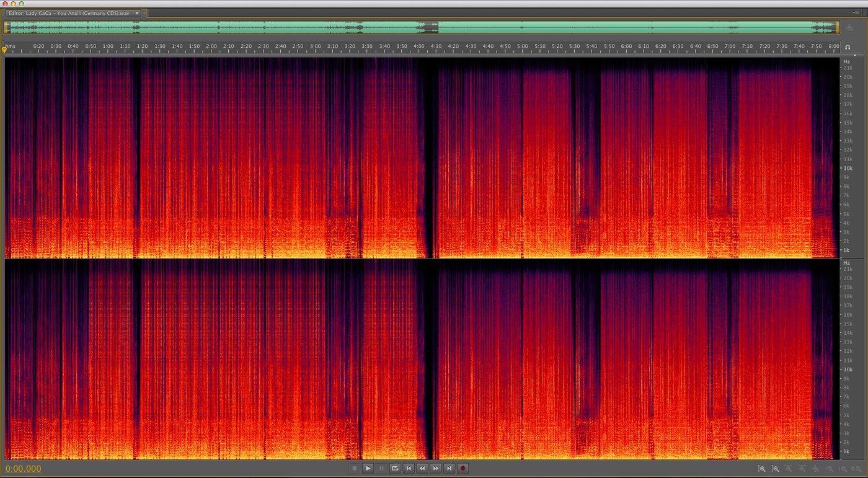This screenshot has height=478, width=868.
Task: Toggle snapping magnet icon beside timeline
Action: pyautogui.click(x=848, y=46)
